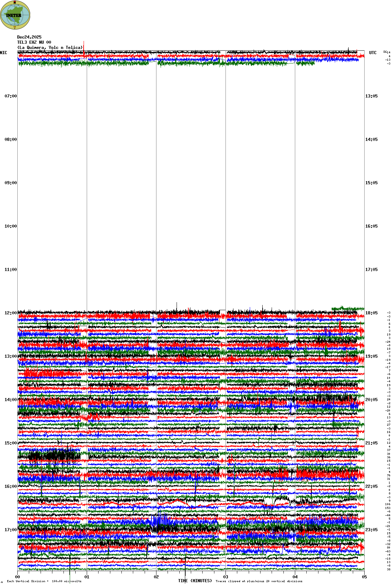Click the 13:05 UTC time marker
The image size is (392, 586).
pos(371,96)
